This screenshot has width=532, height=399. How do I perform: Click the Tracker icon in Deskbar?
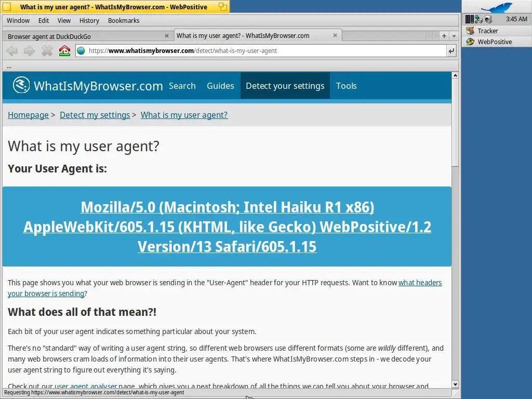coord(470,31)
